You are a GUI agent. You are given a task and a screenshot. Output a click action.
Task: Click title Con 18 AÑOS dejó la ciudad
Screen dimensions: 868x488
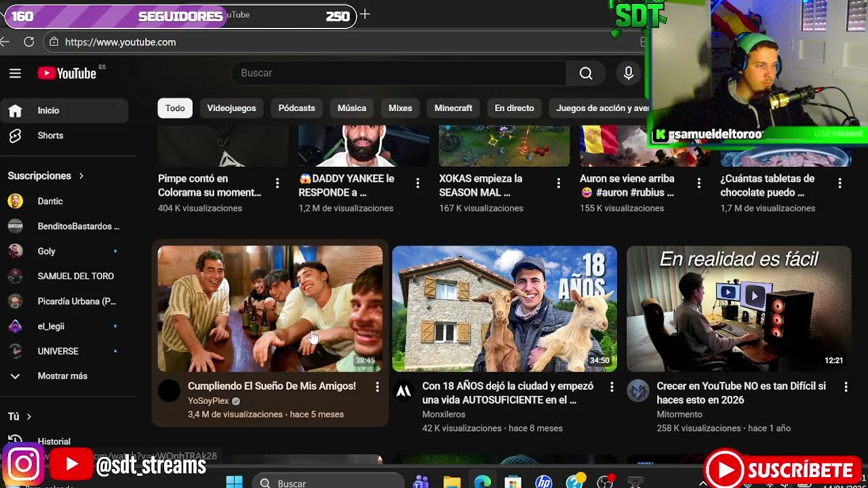coord(508,393)
